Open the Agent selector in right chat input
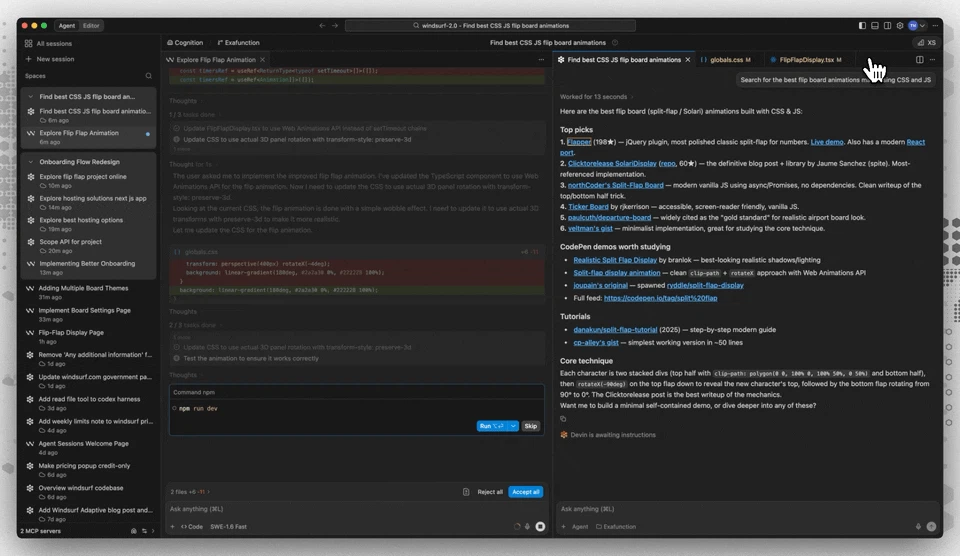Screen dimensions: 960x556 click(x=579, y=527)
